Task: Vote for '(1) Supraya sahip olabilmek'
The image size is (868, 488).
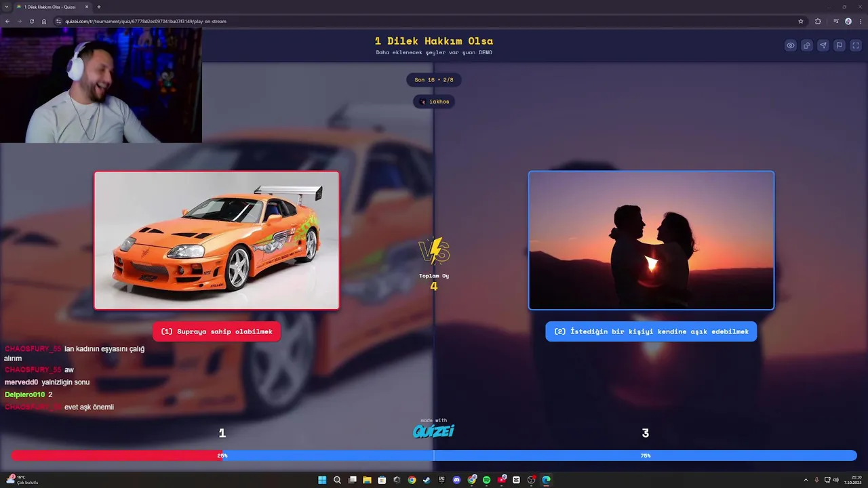Action: 216,331
